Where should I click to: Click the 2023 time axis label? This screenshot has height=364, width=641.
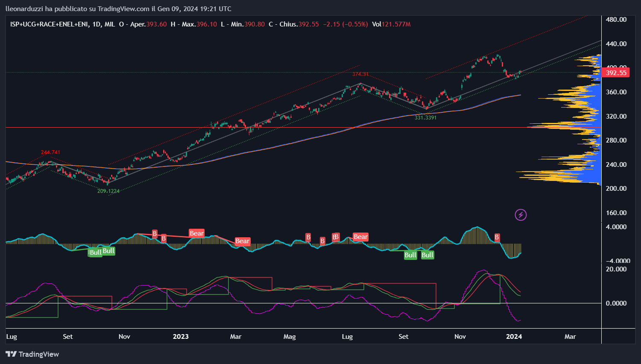tap(181, 336)
